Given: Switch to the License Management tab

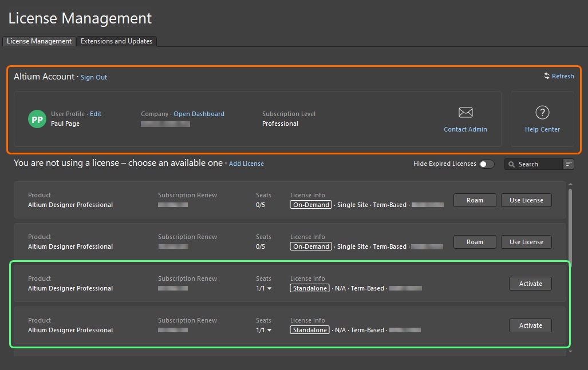Looking at the screenshot, I should tap(39, 41).
